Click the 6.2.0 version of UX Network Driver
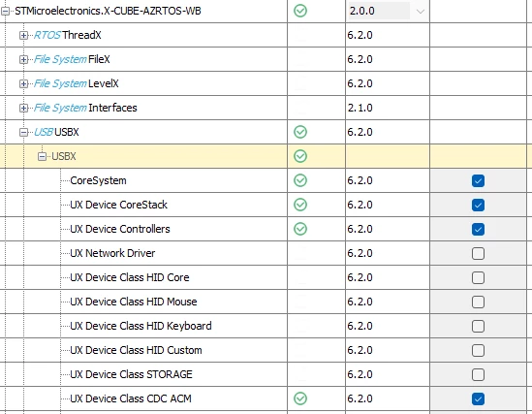 pos(360,253)
